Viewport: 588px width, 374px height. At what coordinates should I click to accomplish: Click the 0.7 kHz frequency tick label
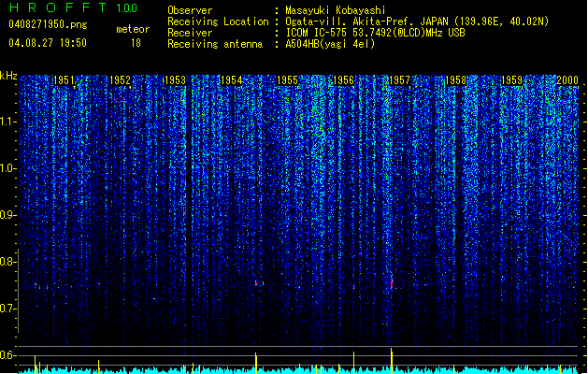tap(7, 309)
